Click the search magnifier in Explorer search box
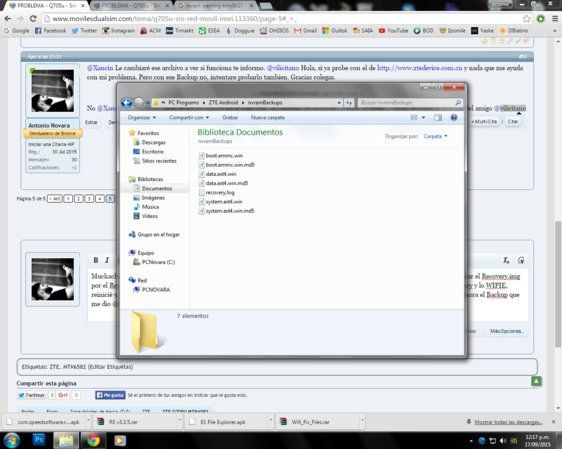The height and width of the screenshot is (449, 562). (458, 103)
